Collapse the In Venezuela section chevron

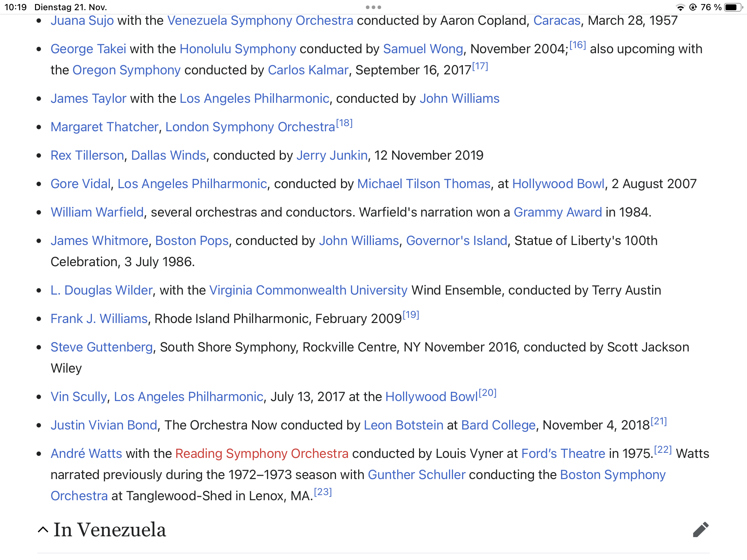pos(43,530)
